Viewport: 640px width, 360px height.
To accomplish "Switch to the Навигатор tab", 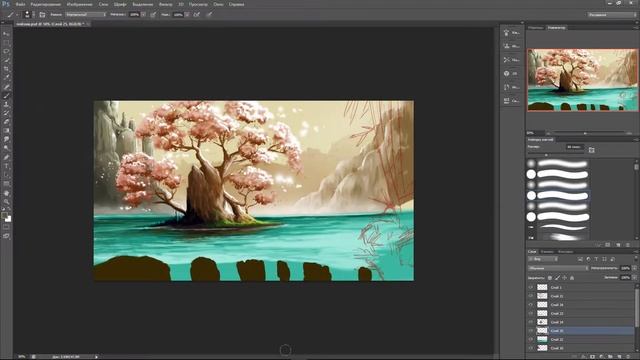I will [x=557, y=27].
